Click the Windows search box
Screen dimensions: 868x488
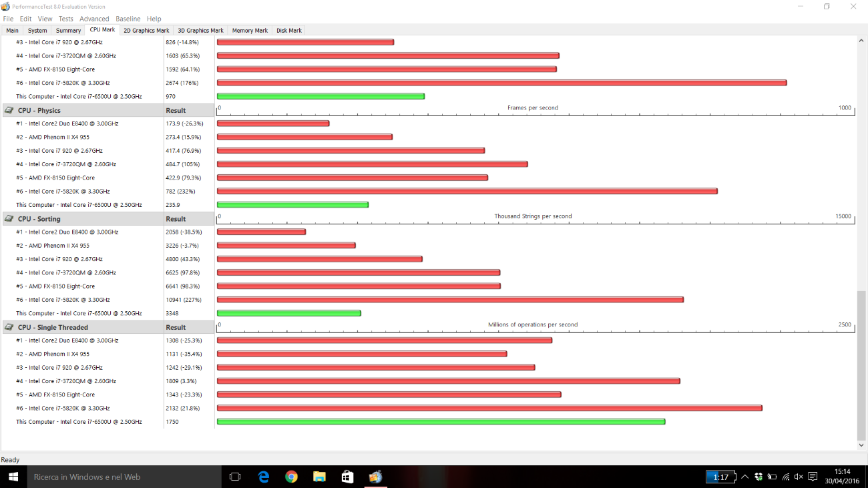[x=124, y=477]
